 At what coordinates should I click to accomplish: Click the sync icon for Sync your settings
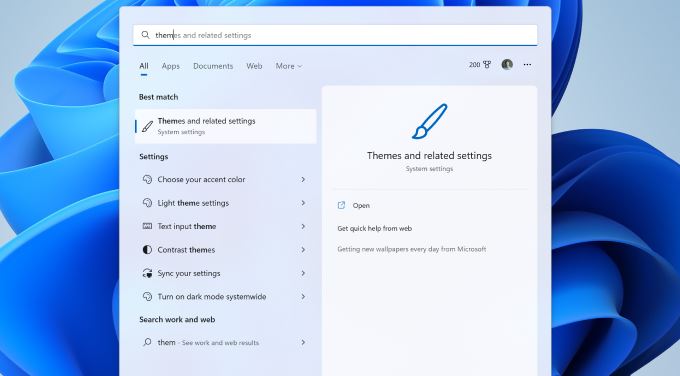pyautogui.click(x=147, y=273)
